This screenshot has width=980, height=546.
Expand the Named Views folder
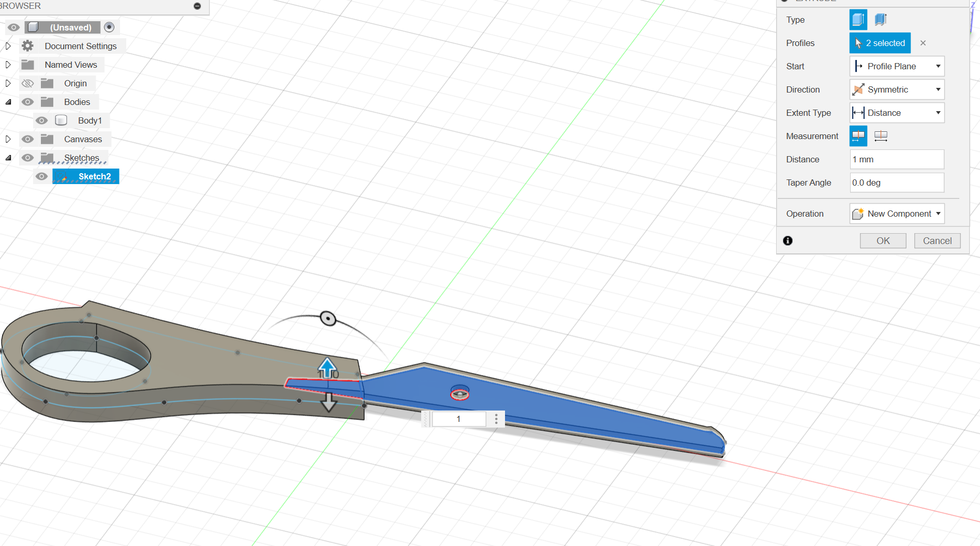[x=8, y=65]
